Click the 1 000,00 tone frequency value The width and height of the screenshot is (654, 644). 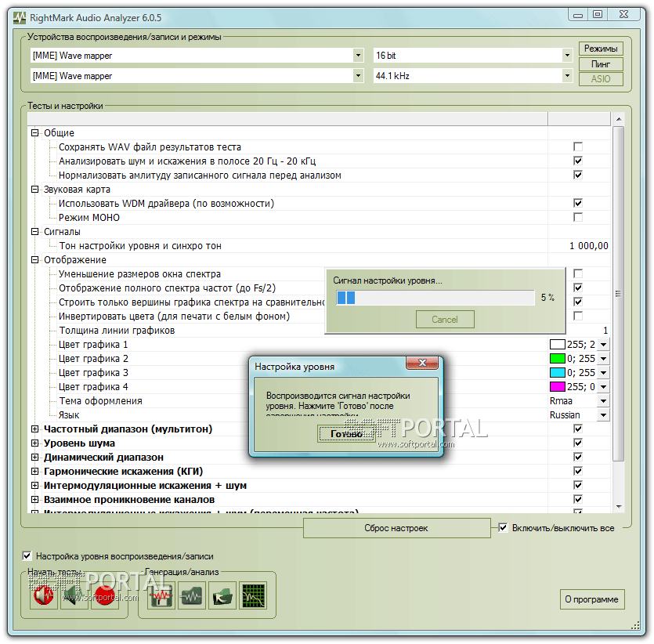[589, 246]
